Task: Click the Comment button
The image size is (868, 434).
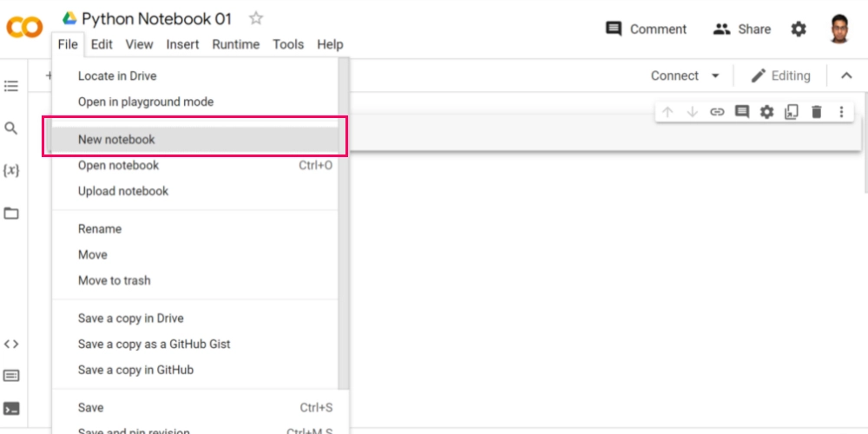Action: pos(646,29)
